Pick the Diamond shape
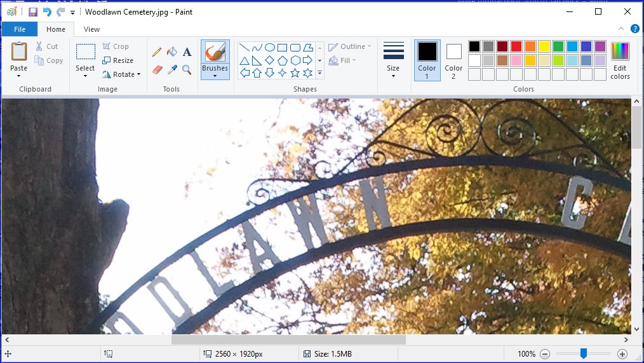The width and height of the screenshot is (644, 363). 270,61
